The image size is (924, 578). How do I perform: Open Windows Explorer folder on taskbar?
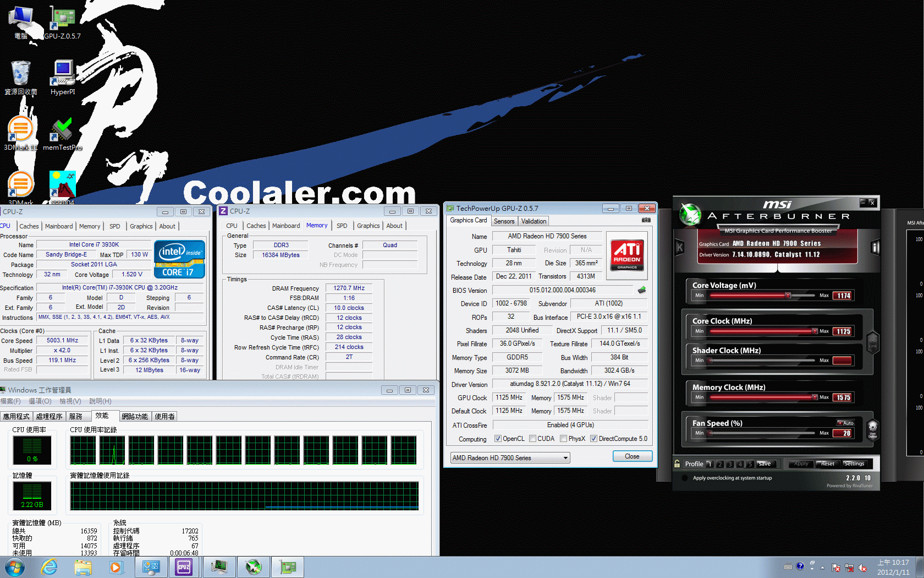[x=83, y=567]
